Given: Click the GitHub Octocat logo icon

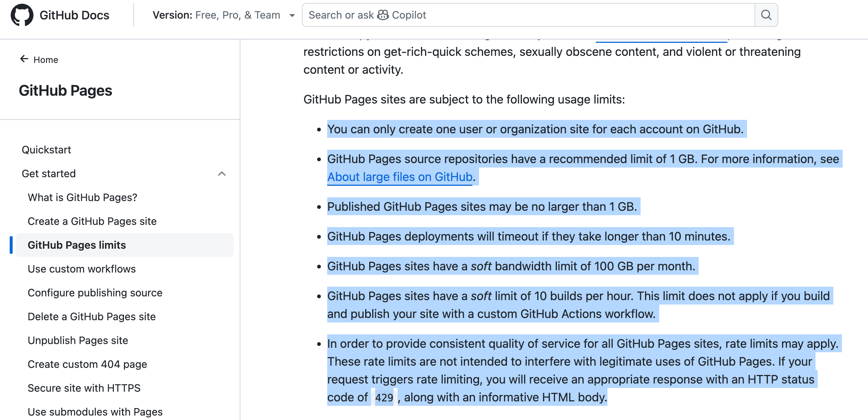Looking at the screenshot, I should pos(22,15).
